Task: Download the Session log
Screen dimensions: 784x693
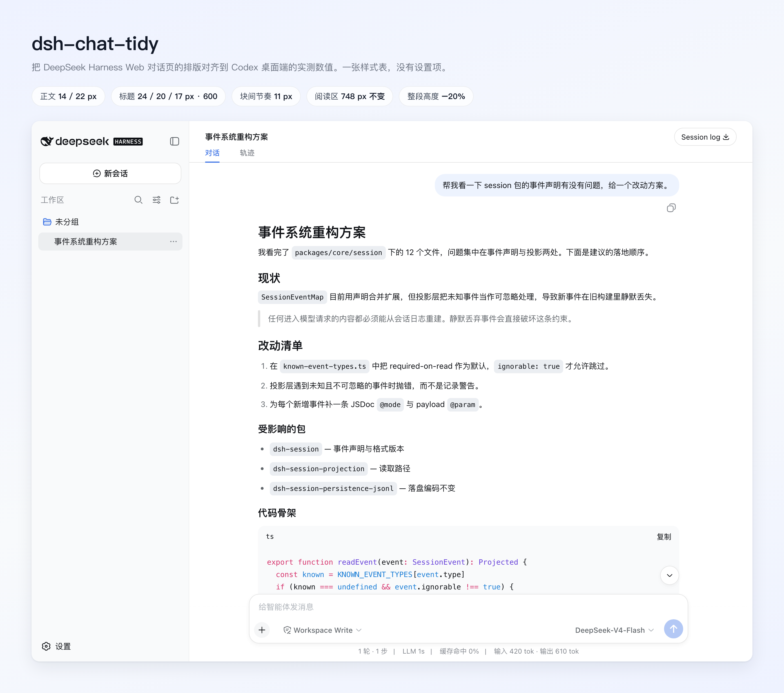Action: pyautogui.click(x=705, y=137)
